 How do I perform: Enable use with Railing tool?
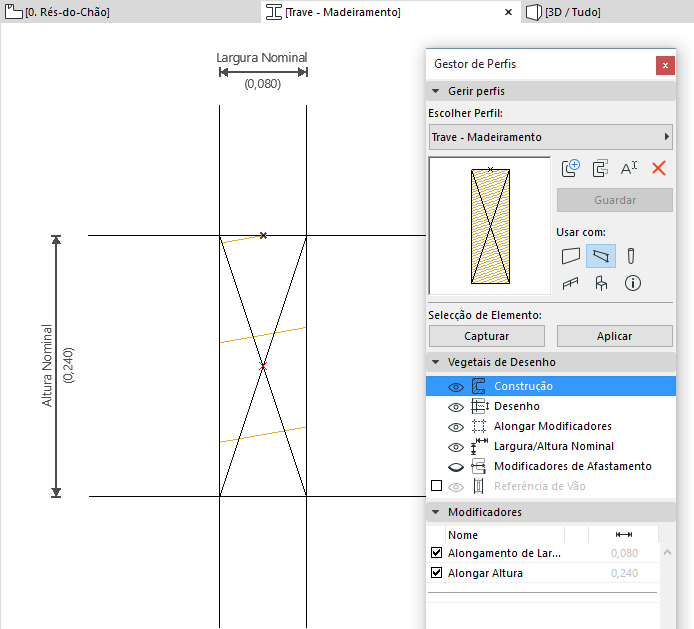(x=571, y=283)
